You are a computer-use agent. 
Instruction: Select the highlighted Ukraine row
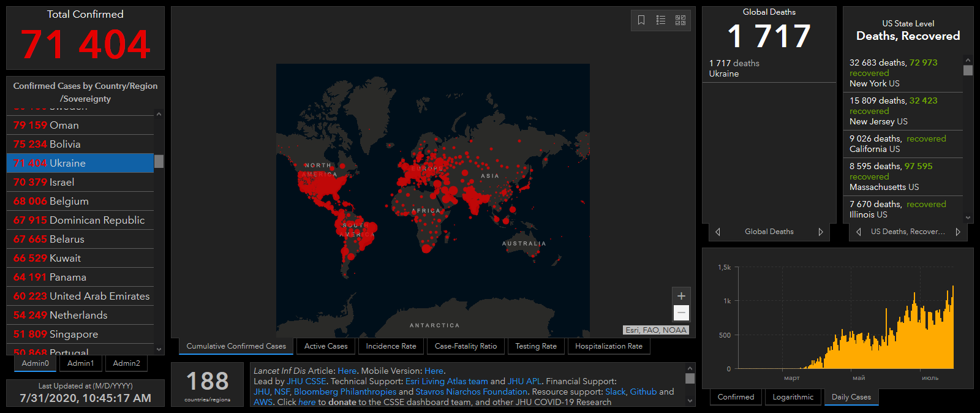coord(80,163)
